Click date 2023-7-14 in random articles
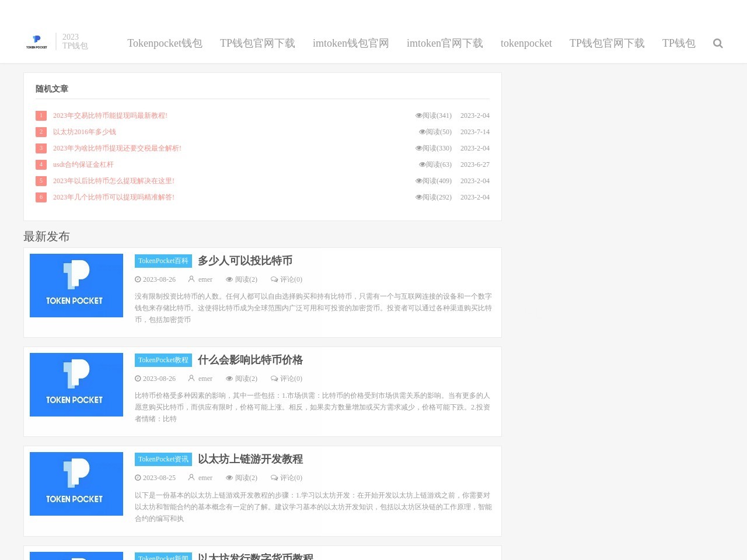 tap(475, 132)
